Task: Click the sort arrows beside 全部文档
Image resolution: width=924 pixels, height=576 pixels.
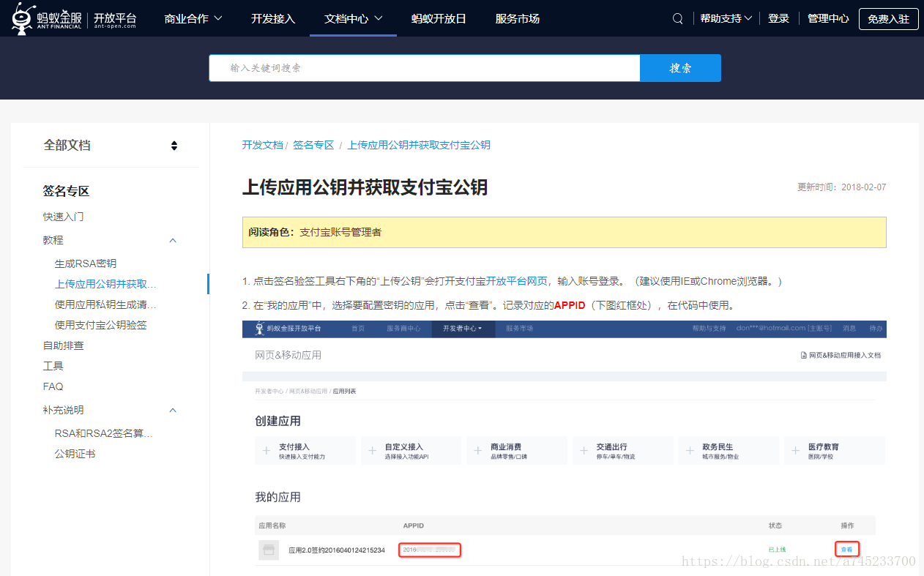Action: [174, 146]
